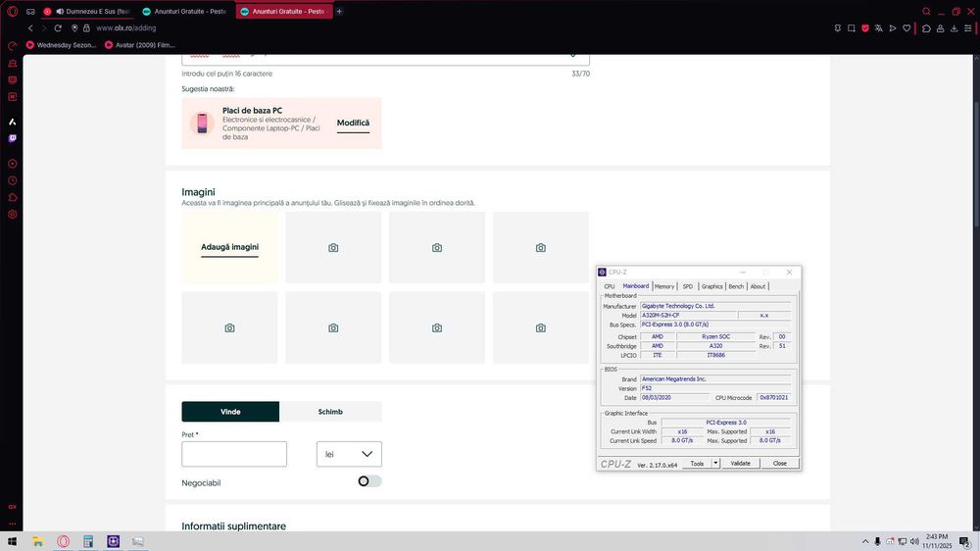Screen dimensions: 980x551
Task: Click the page vertical scrollbar thumb
Action: (975, 163)
